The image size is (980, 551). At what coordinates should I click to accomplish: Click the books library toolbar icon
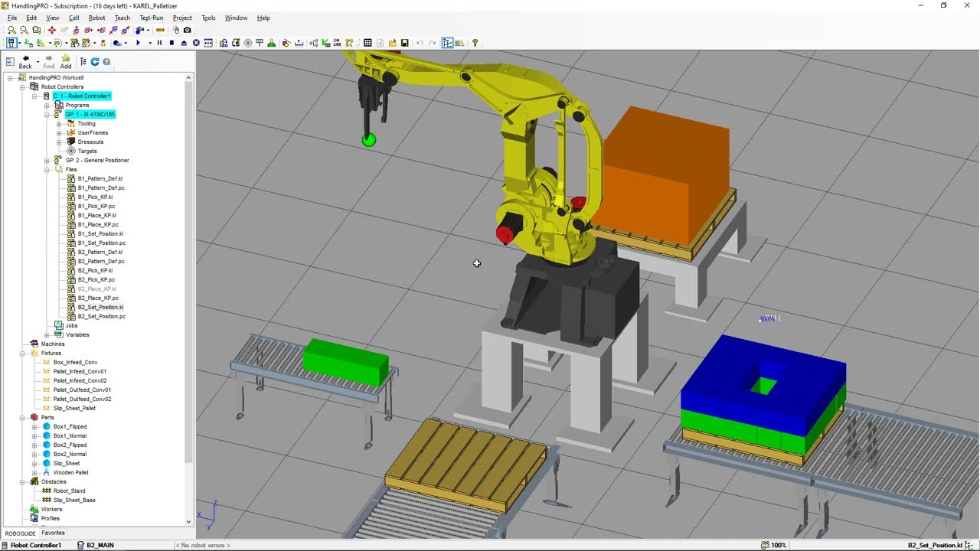point(460,43)
